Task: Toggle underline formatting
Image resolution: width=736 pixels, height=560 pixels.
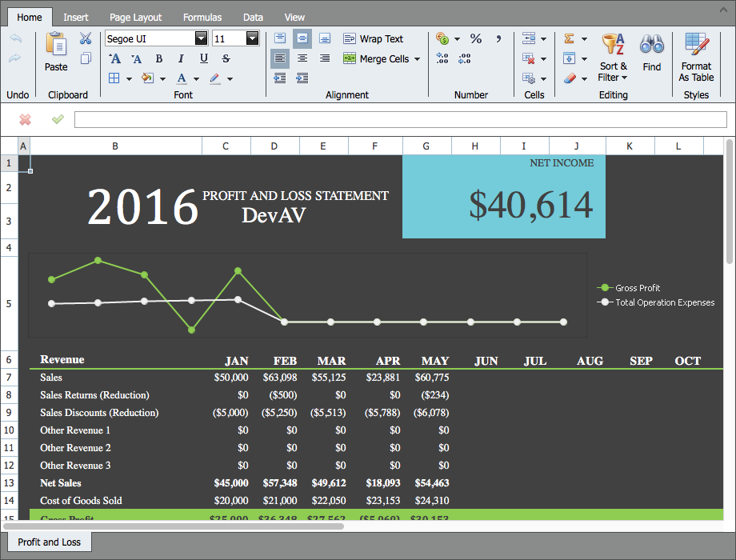Action: [x=204, y=58]
